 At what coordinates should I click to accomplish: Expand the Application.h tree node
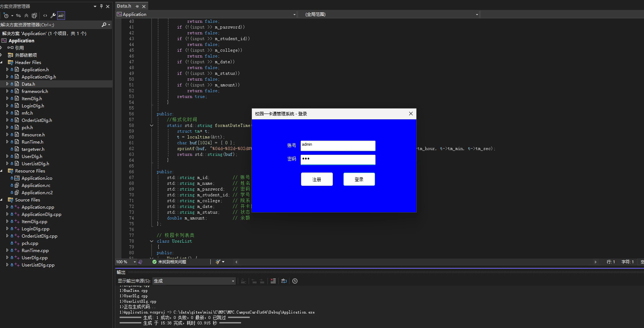coord(7,69)
